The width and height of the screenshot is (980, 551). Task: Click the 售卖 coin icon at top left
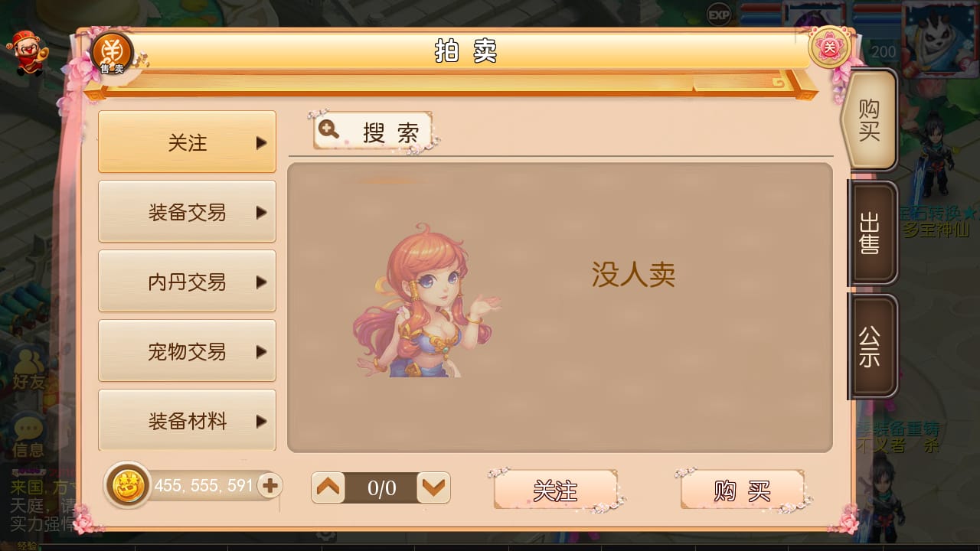[113, 54]
